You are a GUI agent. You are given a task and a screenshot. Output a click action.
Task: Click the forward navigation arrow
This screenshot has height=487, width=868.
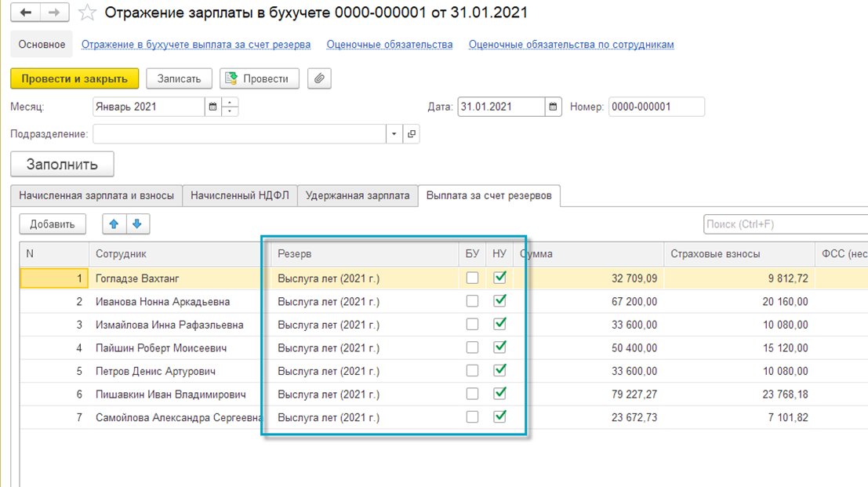pyautogui.click(x=54, y=13)
